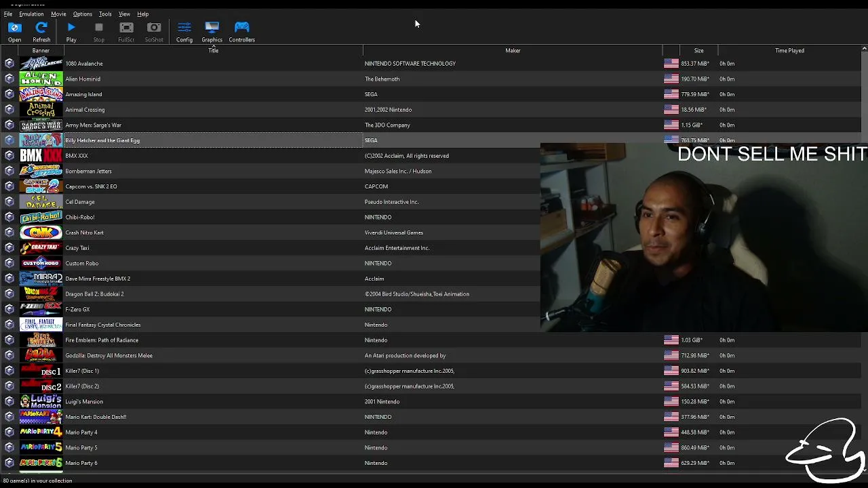The height and width of the screenshot is (488, 868).
Task: Open the Help menu
Action: click(143, 14)
